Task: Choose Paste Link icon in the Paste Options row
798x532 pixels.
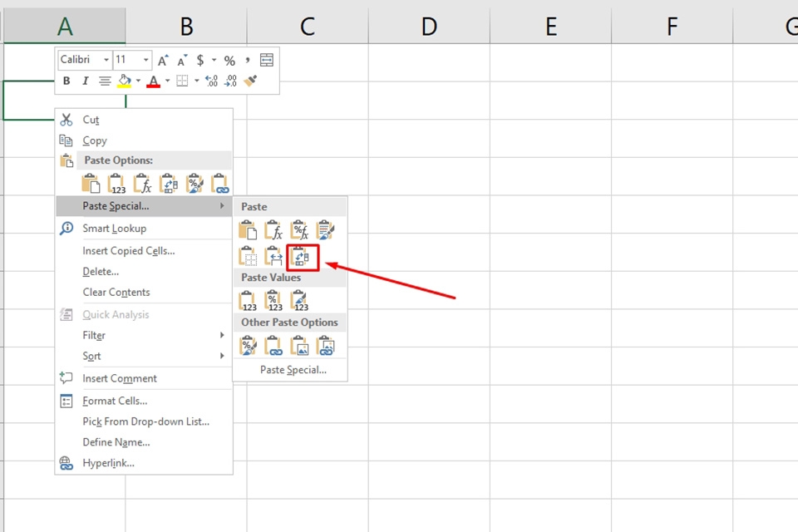Action: pyautogui.click(x=220, y=184)
